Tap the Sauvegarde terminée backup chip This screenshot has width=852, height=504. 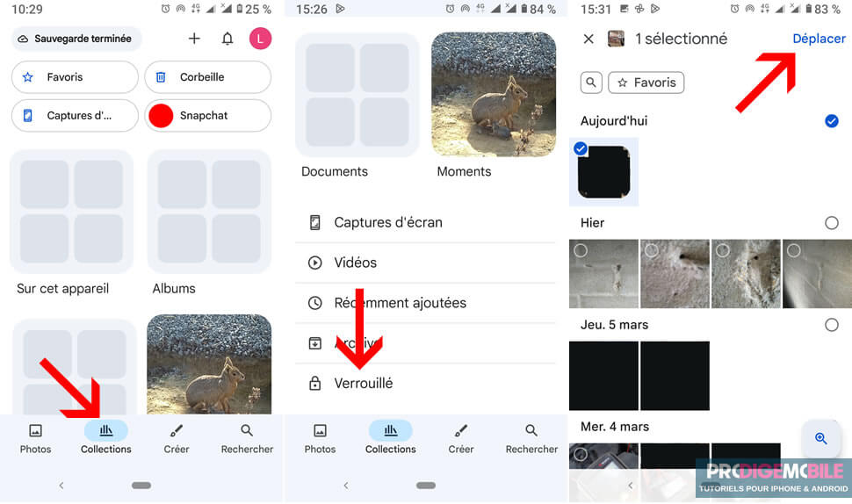click(76, 39)
